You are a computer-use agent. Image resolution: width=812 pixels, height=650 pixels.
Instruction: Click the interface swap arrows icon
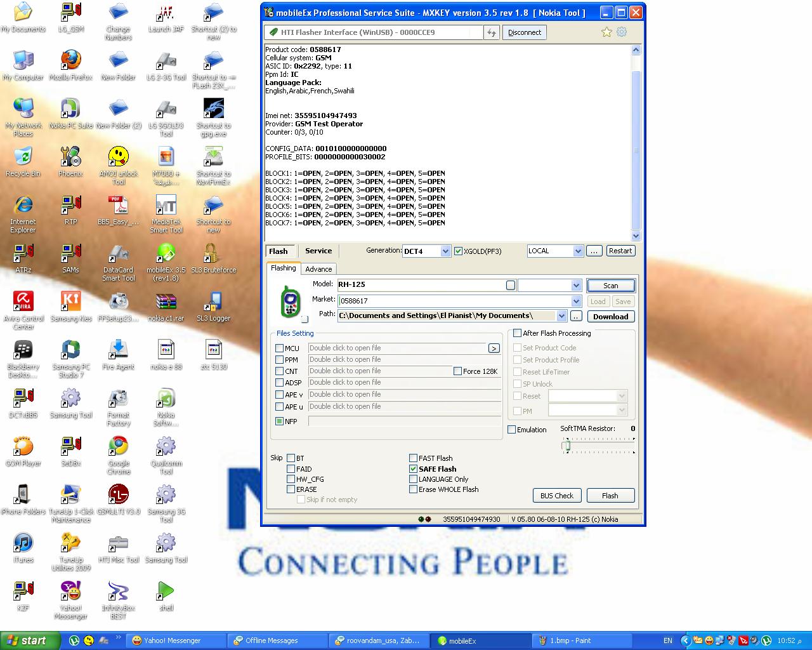(492, 32)
